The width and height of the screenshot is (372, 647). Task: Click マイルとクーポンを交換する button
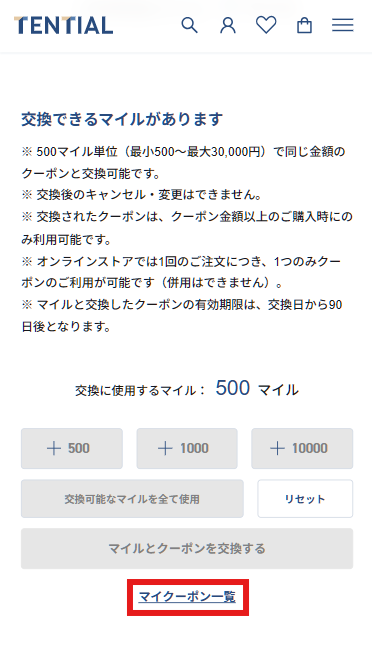(x=187, y=548)
